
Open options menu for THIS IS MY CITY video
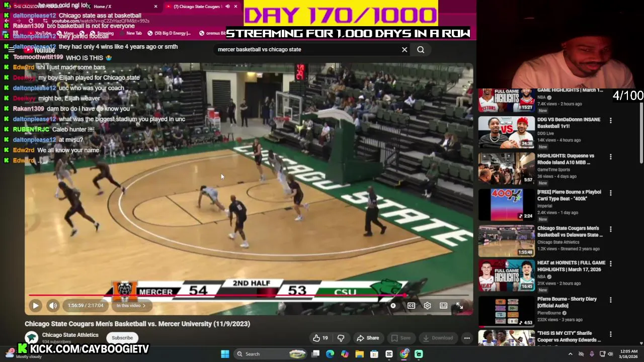click(x=611, y=334)
